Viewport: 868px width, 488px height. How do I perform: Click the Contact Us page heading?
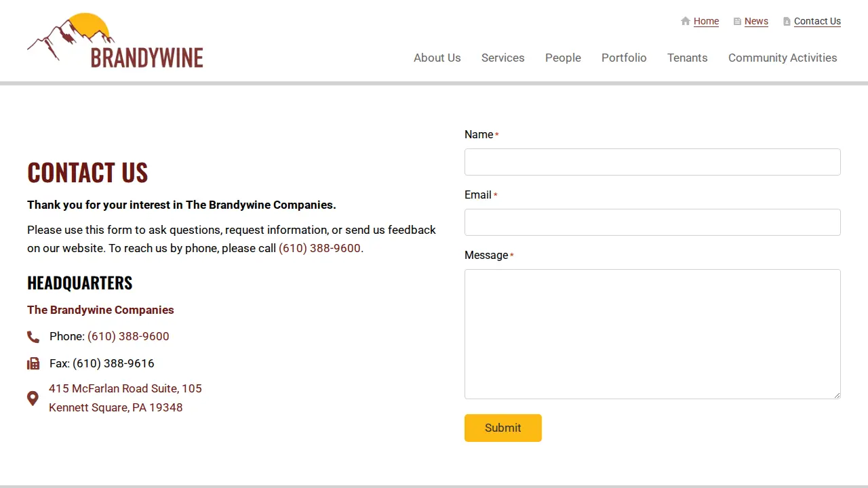tap(87, 173)
